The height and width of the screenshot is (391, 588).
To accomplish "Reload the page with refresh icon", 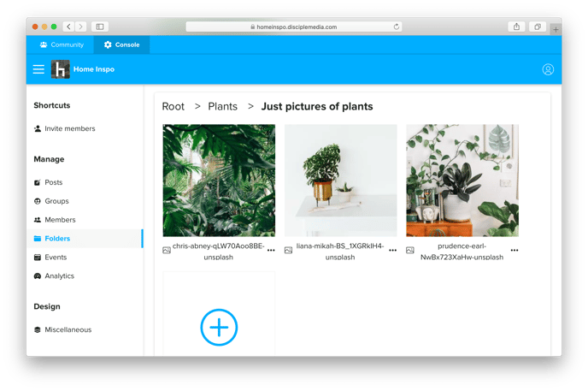I will (x=396, y=27).
